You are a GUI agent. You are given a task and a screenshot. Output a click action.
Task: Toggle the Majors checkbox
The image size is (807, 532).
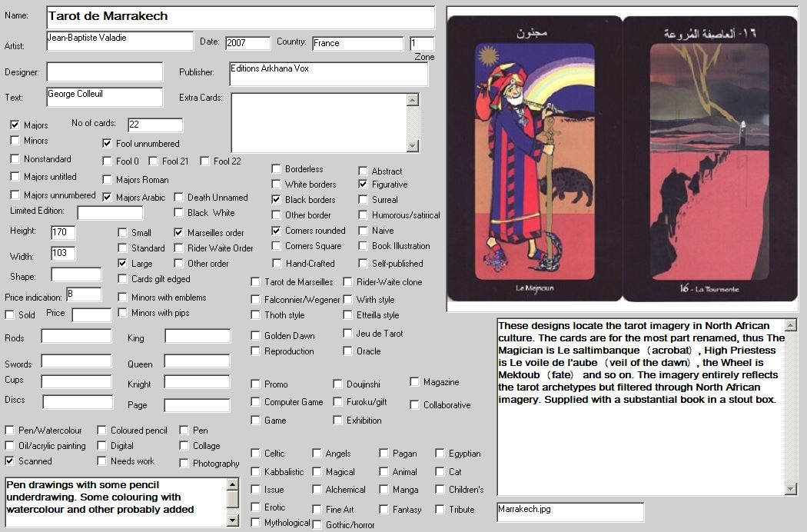pos(15,125)
